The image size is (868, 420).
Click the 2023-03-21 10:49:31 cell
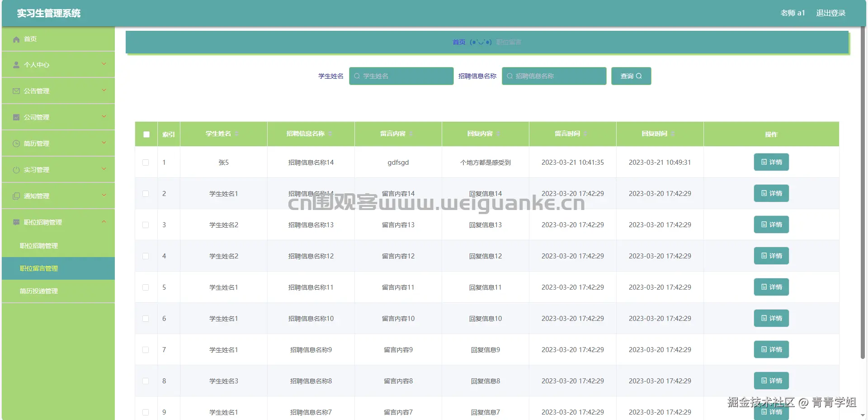[x=660, y=162]
